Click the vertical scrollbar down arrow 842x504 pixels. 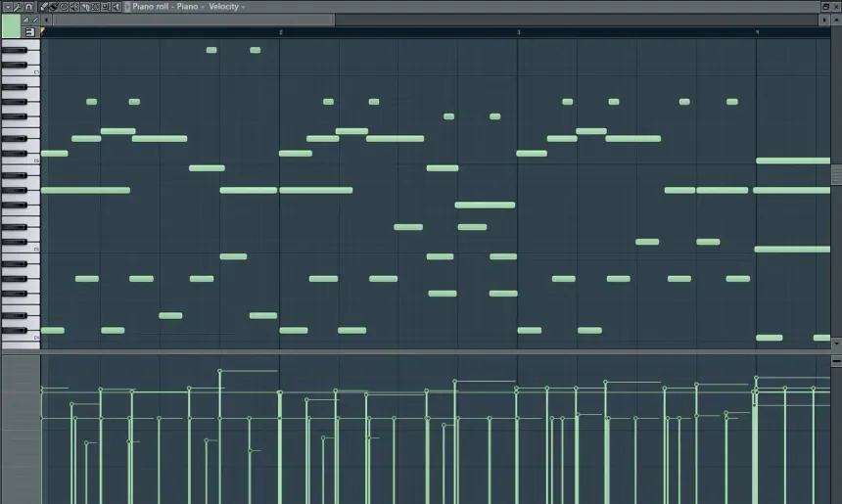point(836,344)
